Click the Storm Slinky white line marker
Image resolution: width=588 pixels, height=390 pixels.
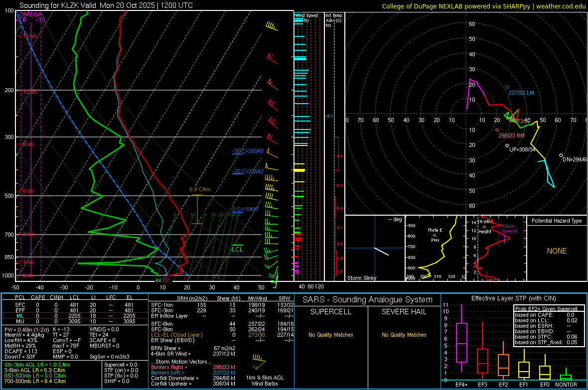pyautogui.click(x=381, y=251)
